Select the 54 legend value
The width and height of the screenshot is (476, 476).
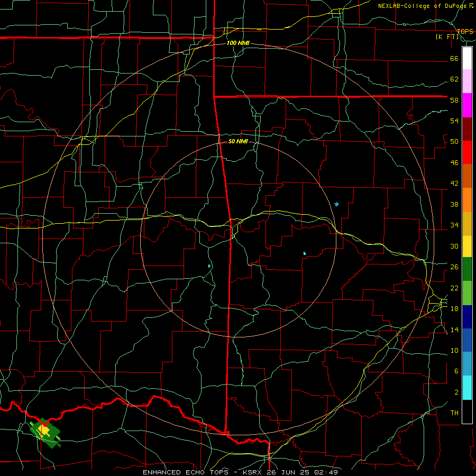[x=454, y=121]
